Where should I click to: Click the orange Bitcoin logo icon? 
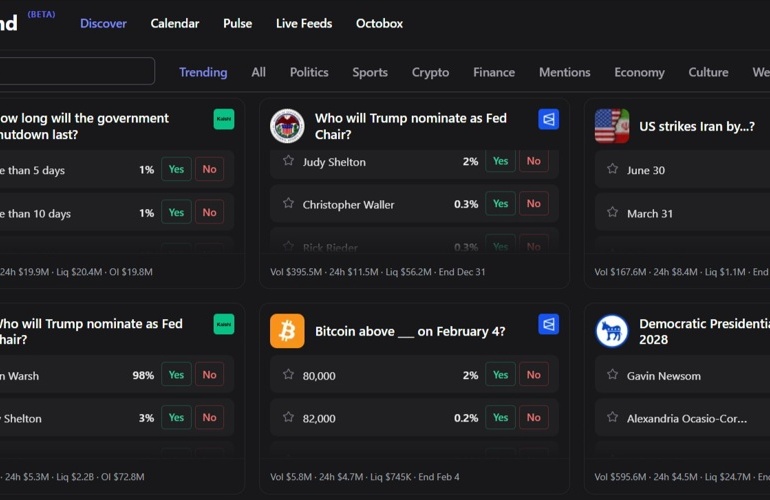[x=287, y=331]
